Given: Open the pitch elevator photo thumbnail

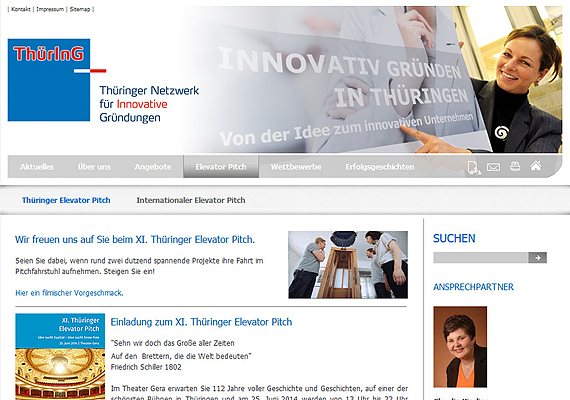Looking at the screenshot, I should click(x=348, y=265).
